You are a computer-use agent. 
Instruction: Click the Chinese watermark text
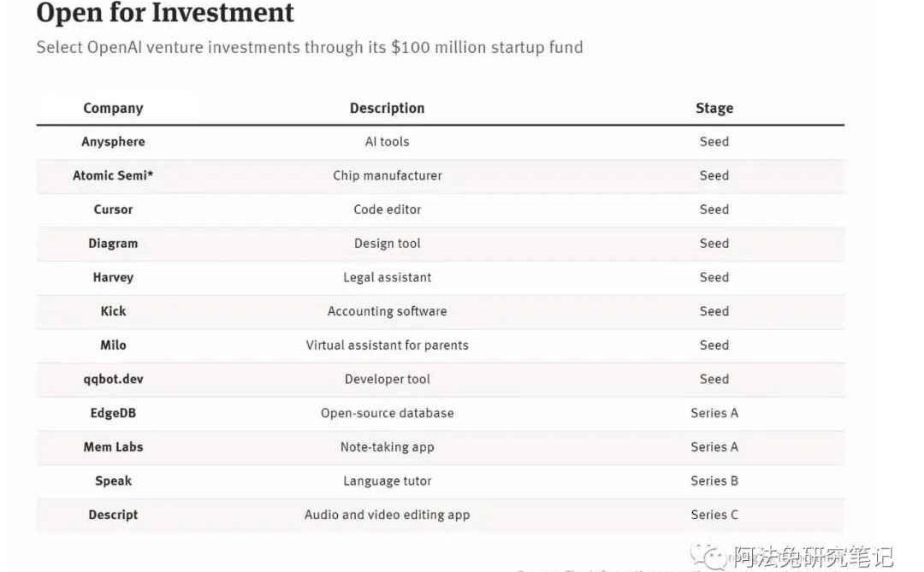814,557
